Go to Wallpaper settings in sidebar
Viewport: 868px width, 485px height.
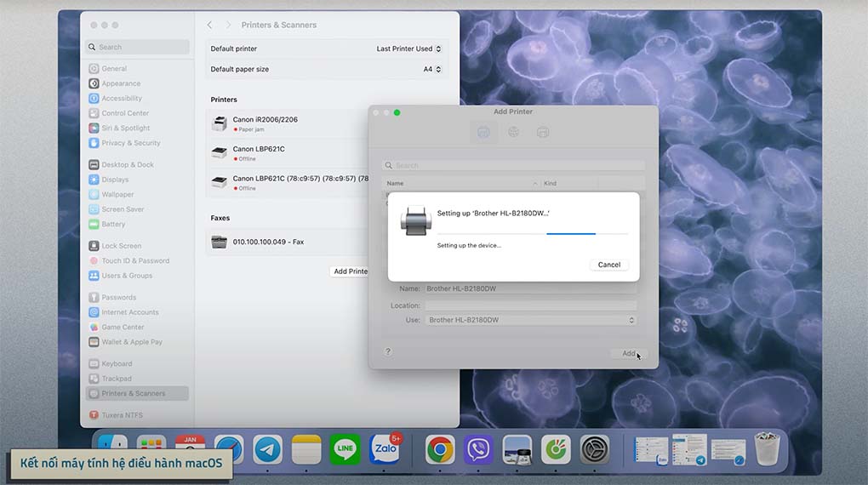(117, 194)
